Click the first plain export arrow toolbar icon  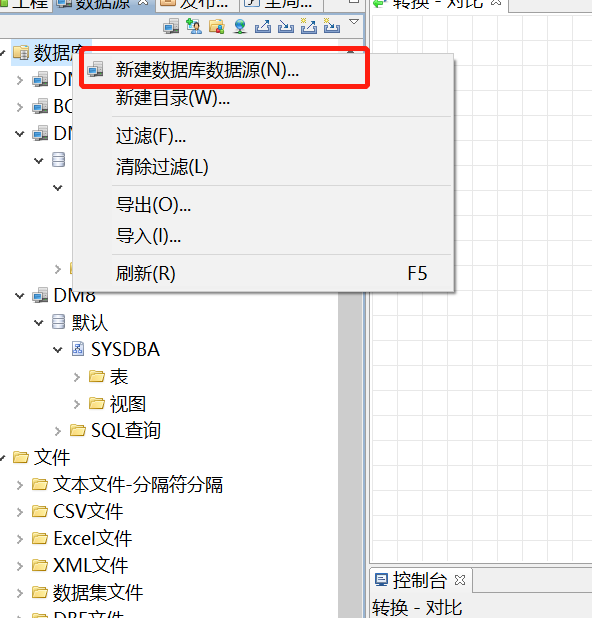(263, 26)
